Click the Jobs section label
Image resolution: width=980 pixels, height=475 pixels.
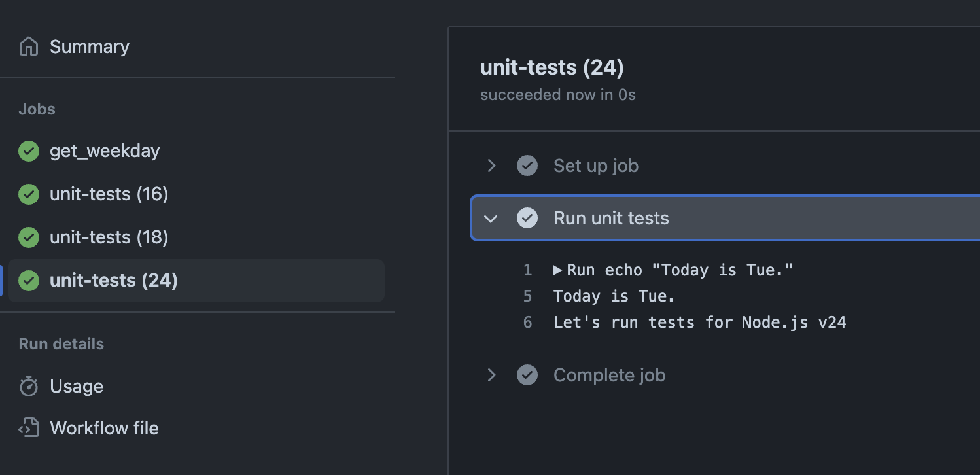[x=37, y=109]
